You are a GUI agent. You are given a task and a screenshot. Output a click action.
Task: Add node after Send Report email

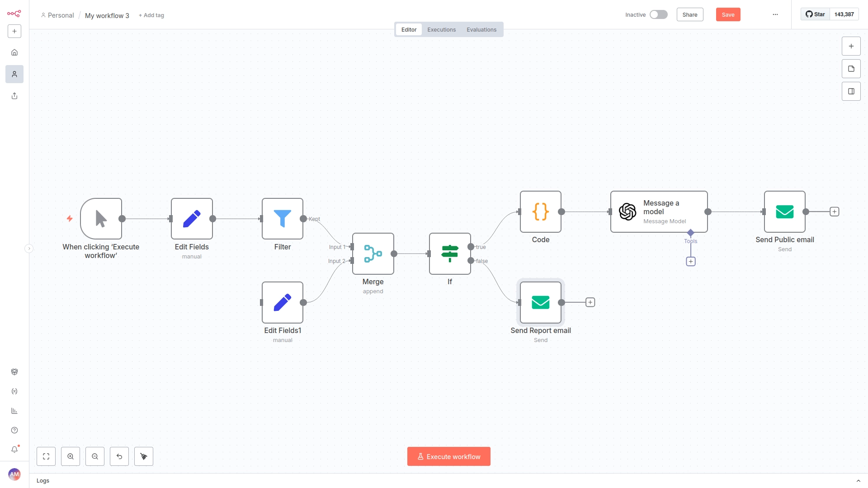[x=590, y=302]
